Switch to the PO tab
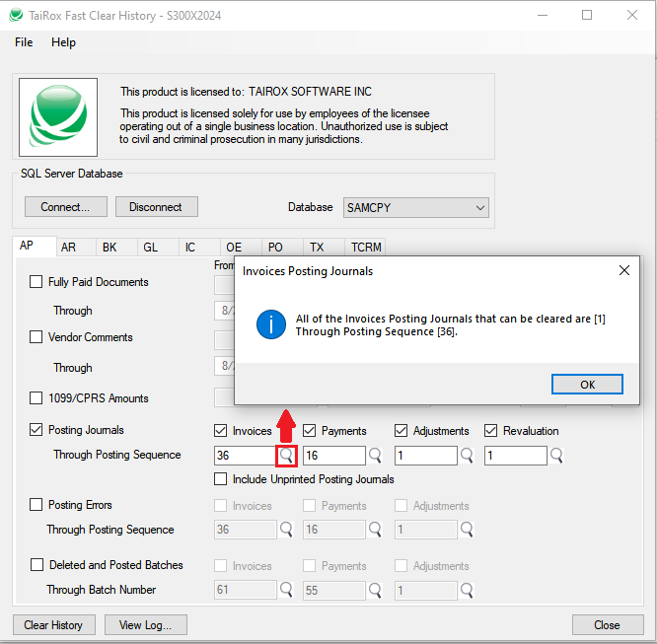 click(282, 248)
